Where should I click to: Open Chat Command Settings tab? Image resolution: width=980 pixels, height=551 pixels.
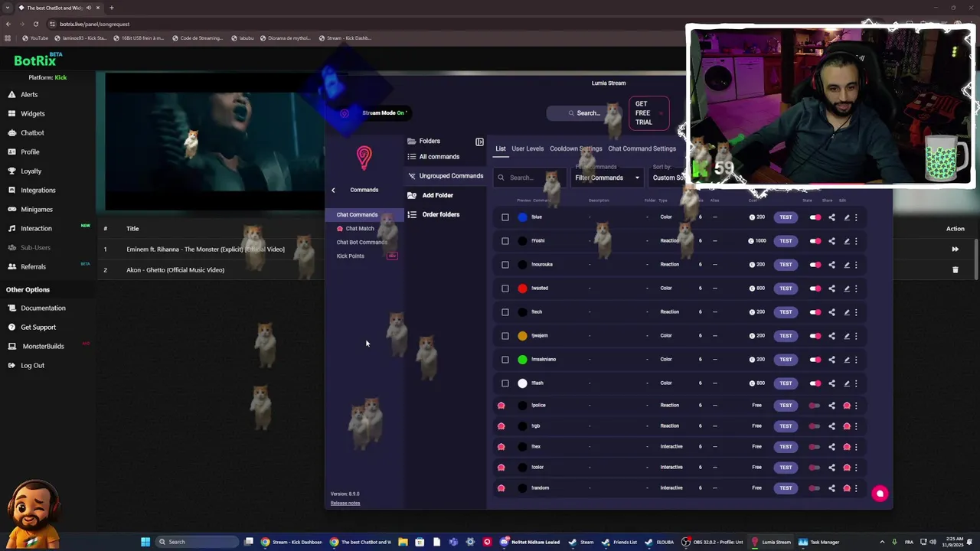642,148
